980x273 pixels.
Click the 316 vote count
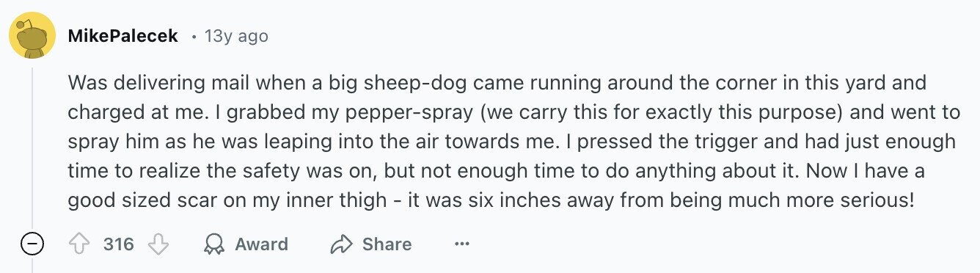point(119,244)
